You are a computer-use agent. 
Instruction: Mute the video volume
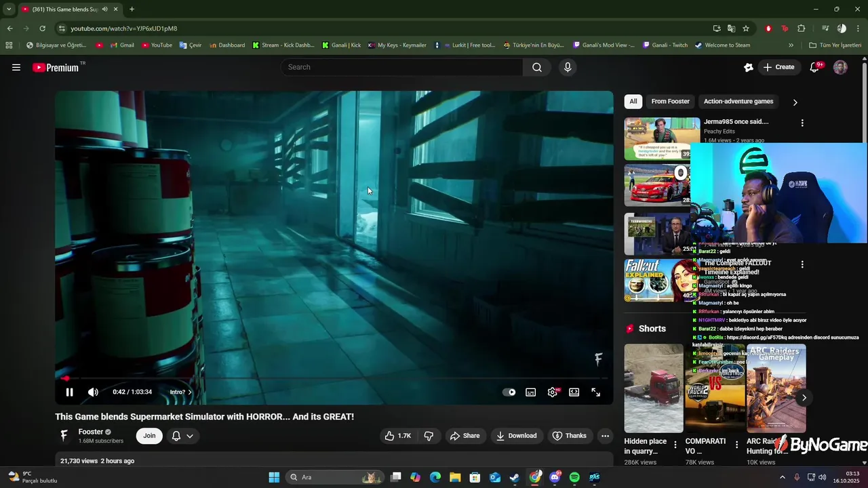click(93, 392)
